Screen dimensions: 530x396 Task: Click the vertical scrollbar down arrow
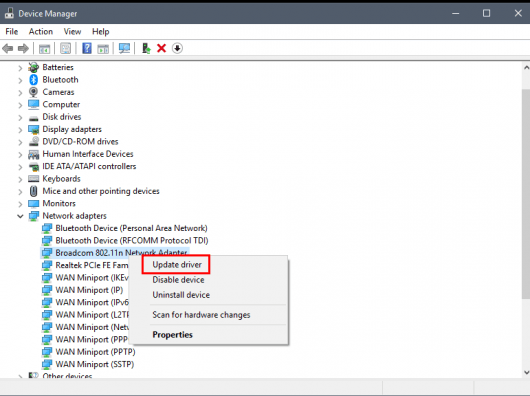526,372
